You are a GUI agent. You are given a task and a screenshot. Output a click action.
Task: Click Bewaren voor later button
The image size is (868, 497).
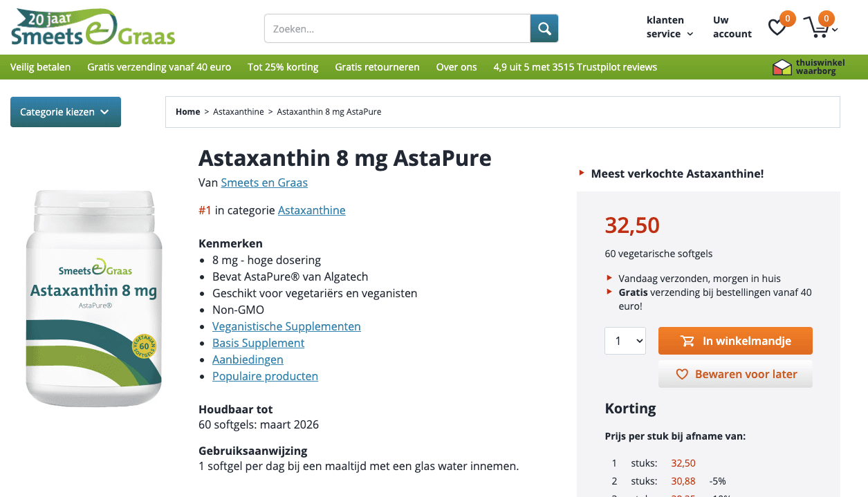point(735,374)
